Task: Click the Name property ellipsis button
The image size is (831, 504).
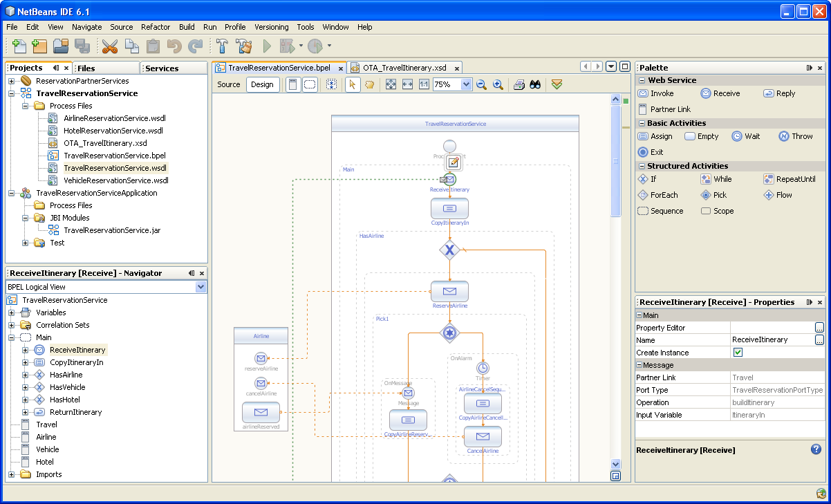Action: click(819, 340)
